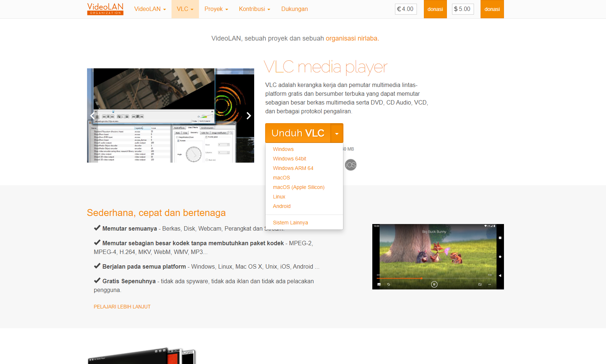Click the text "Memutar semuanya"
This screenshot has width=606, height=364.
pyautogui.click(x=129, y=228)
